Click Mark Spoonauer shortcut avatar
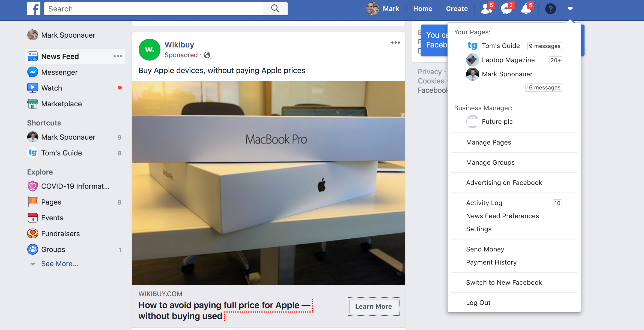Screen dimensions: 644x330 tap(33, 137)
